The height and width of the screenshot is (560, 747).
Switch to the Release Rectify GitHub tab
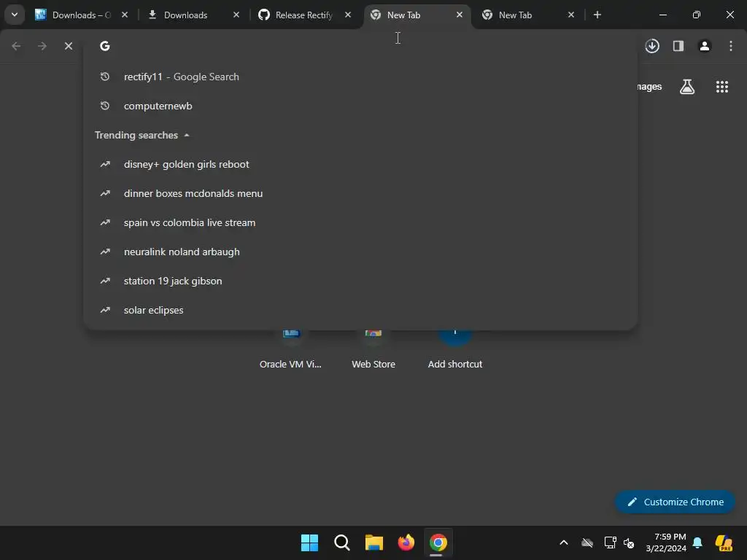coord(305,15)
